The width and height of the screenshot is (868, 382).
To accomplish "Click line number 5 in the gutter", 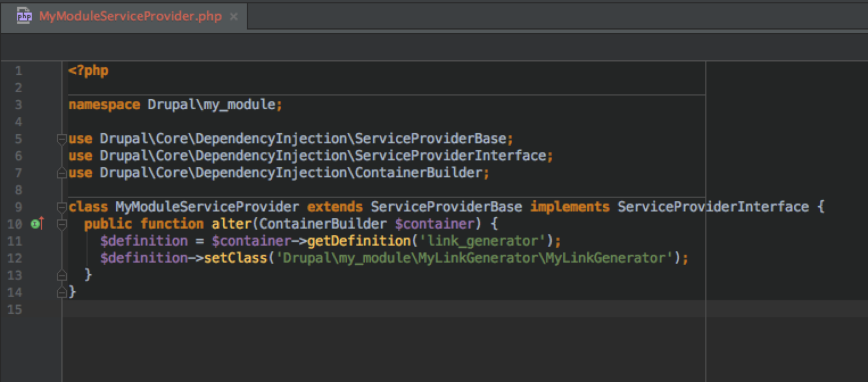I will point(19,139).
